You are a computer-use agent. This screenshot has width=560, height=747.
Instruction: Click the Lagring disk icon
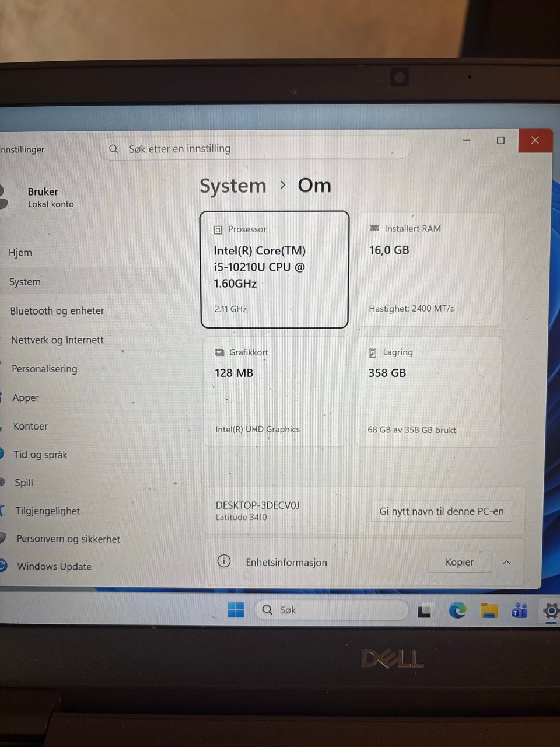(x=372, y=353)
